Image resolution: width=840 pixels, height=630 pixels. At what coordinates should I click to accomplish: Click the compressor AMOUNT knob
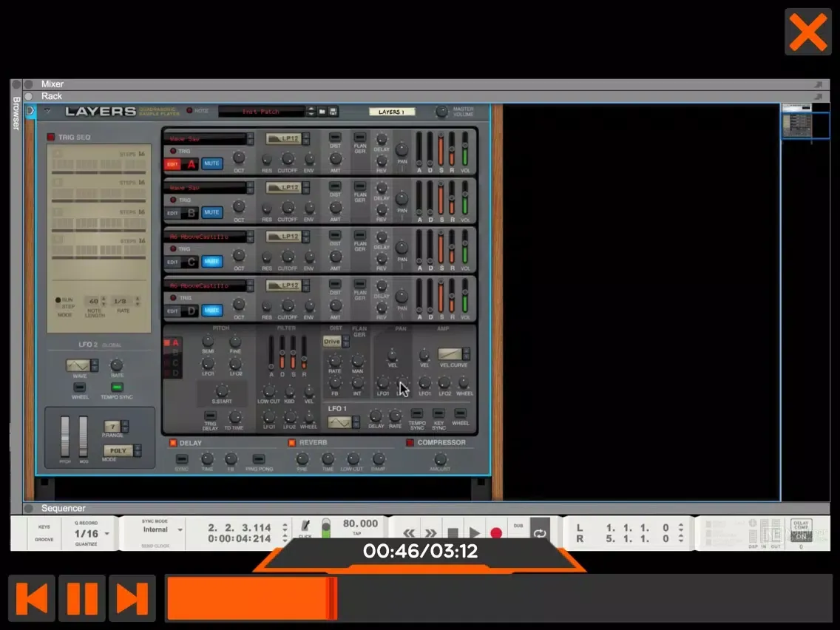tap(441, 459)
